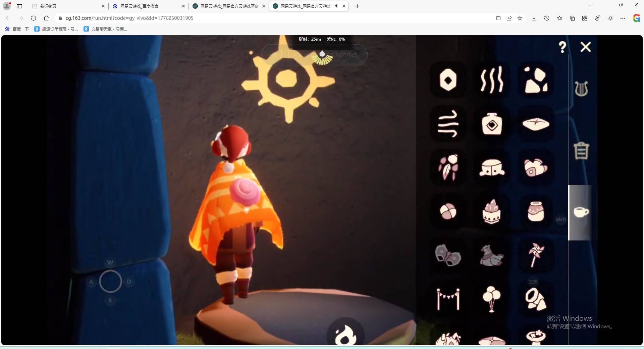
Task: Select the hexagon stone item
Action: [448, 80]
